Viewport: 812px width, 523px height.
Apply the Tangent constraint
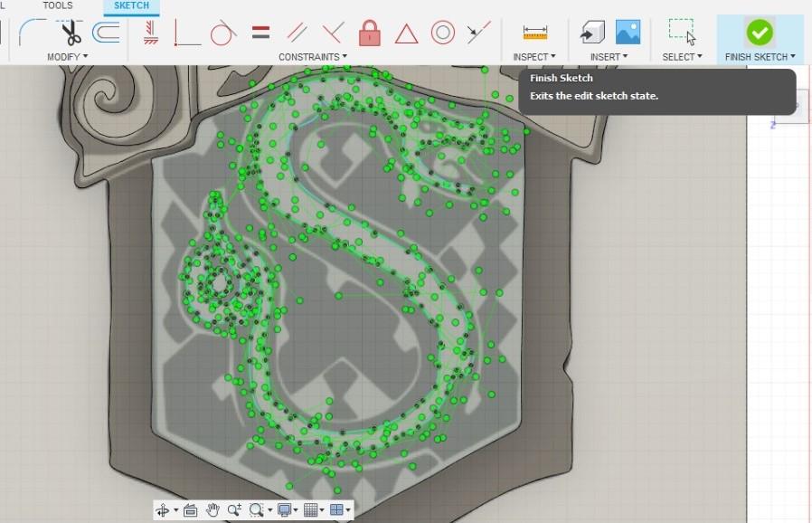[x=223, y=33]
